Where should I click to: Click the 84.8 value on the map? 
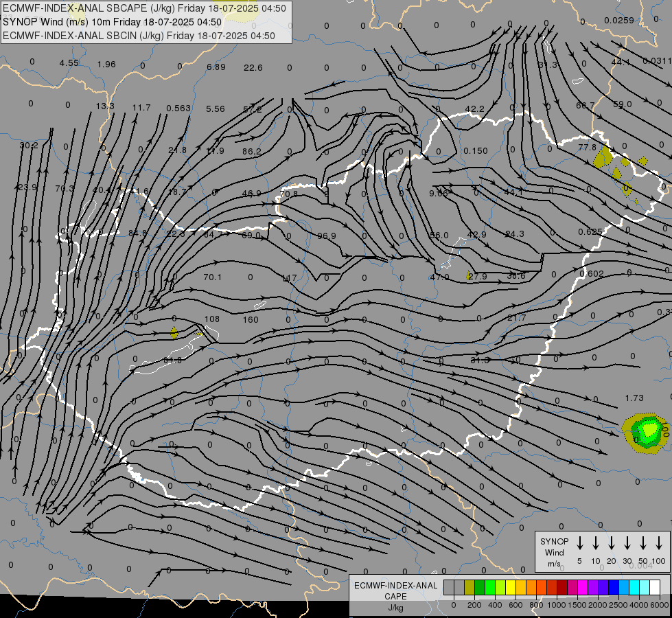pos(138,233)
